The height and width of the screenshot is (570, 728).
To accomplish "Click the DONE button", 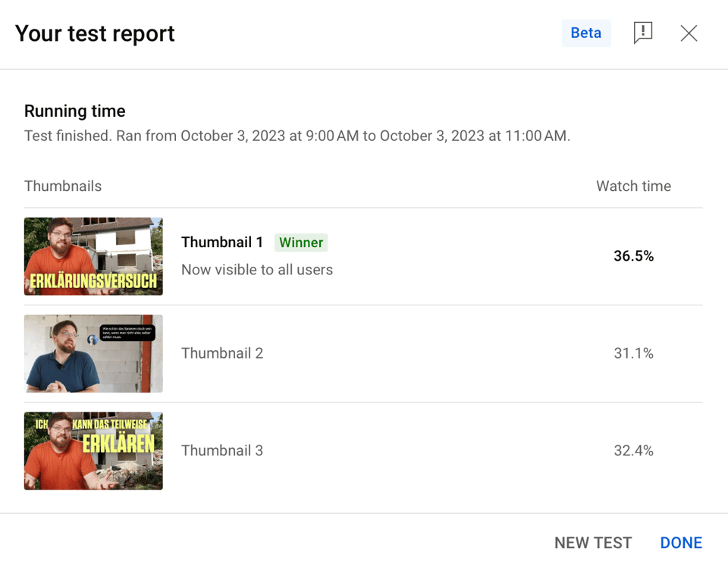I will (681, 543).
